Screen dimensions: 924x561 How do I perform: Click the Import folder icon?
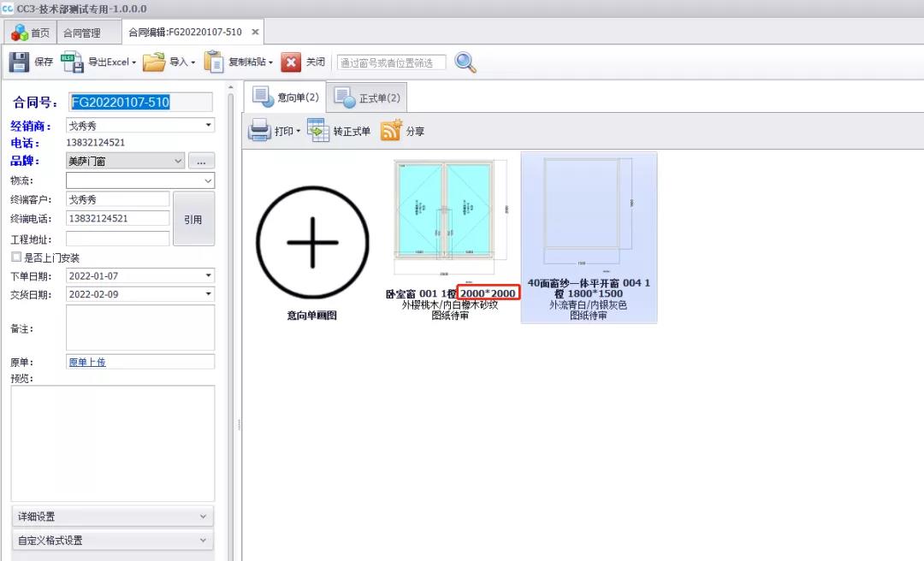tap(154, 62)
